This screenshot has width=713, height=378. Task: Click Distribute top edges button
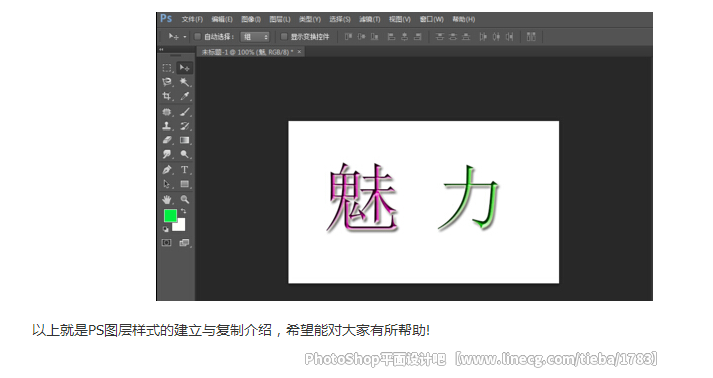click(x=440, y=36)
